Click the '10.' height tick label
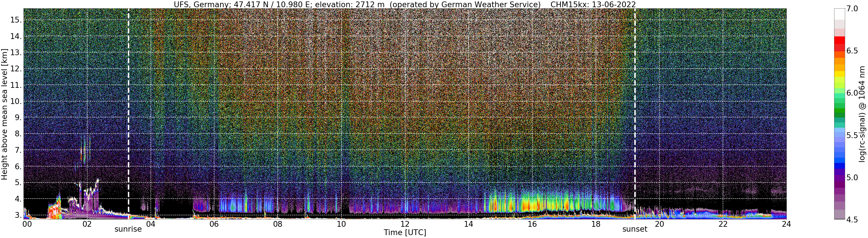 click(16, 102)
